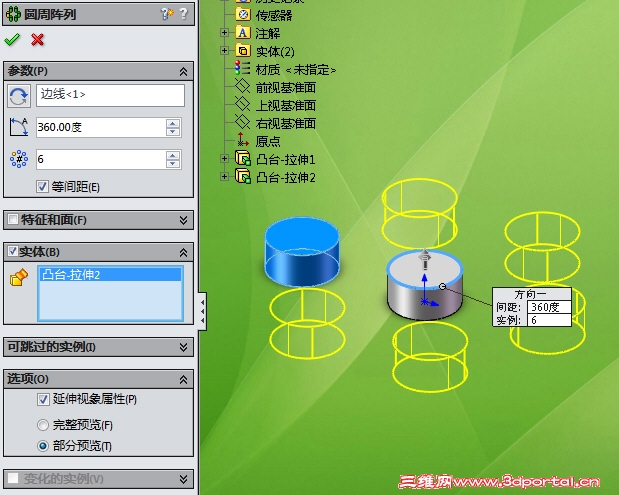Edit the 实例 6 value in callout

click(x=549, y=320)
